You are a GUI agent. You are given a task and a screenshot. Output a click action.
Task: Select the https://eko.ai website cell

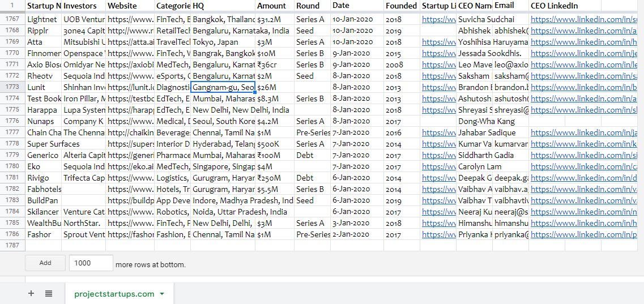click(130, 166)
